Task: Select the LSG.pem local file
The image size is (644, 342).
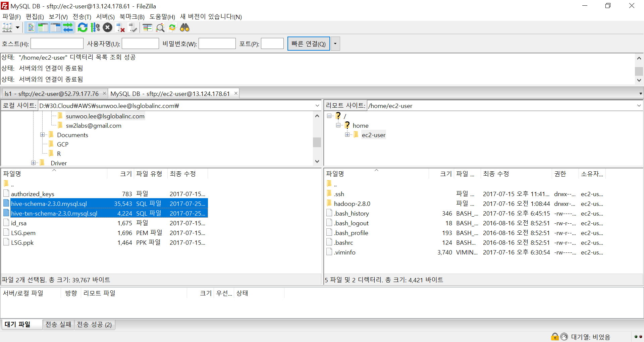Action: [x=104, y=233]
